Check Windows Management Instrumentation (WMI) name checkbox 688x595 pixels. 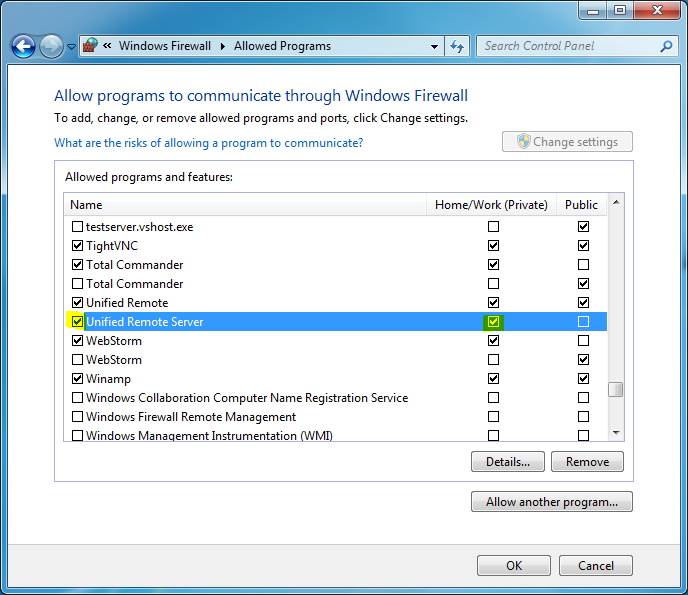[x=77, y=435]
